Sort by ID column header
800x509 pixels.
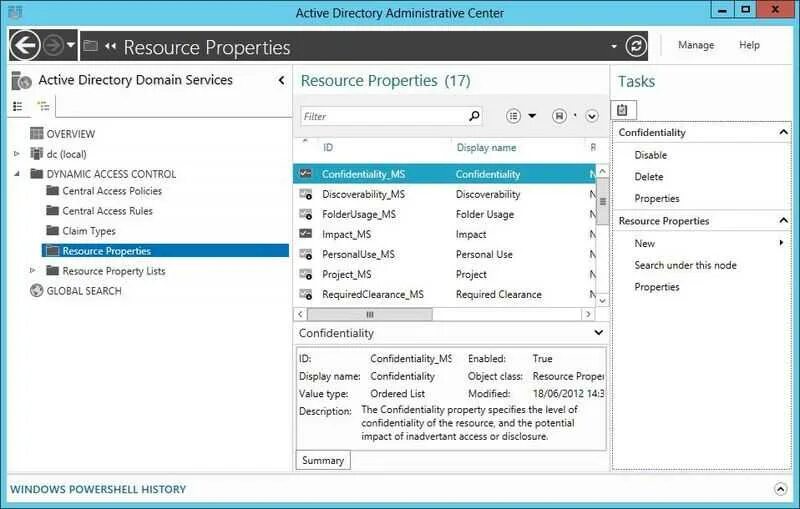(x=328, y=147)
